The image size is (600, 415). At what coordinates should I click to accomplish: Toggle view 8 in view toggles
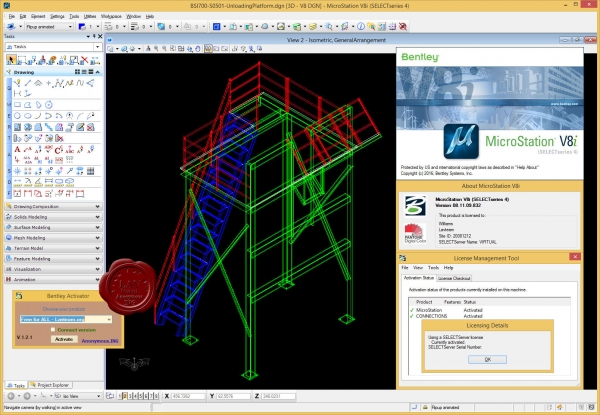click(156, 396)
